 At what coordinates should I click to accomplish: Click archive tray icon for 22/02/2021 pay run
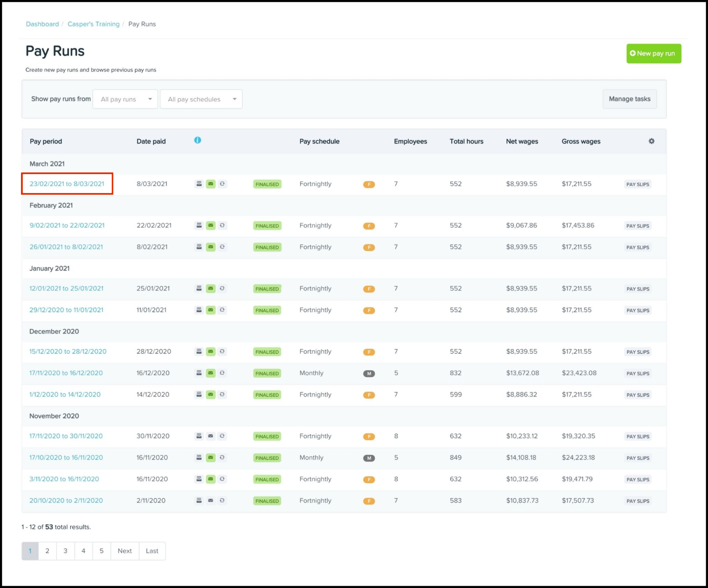click(x=199, y=226)
